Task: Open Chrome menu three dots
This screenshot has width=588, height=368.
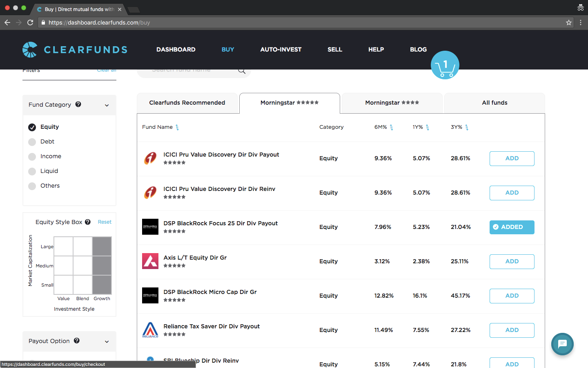Action: coord(581,22)
